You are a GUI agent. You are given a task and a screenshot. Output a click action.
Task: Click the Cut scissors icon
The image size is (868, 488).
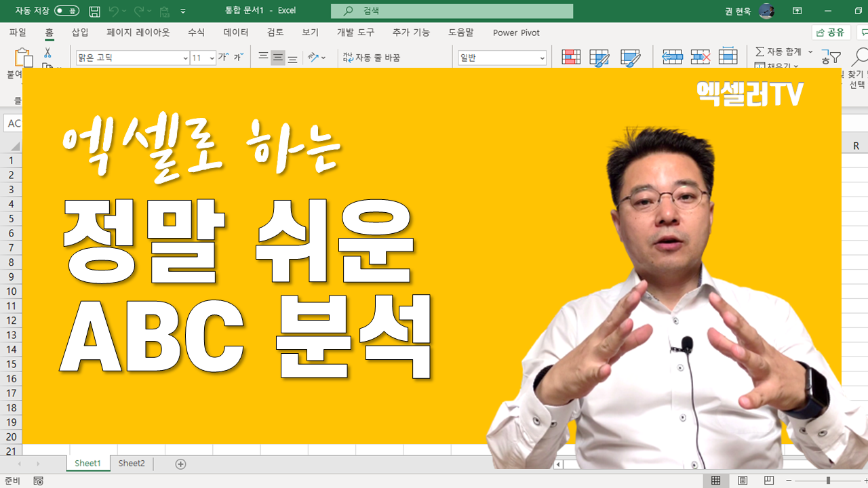tap(47, 52)
